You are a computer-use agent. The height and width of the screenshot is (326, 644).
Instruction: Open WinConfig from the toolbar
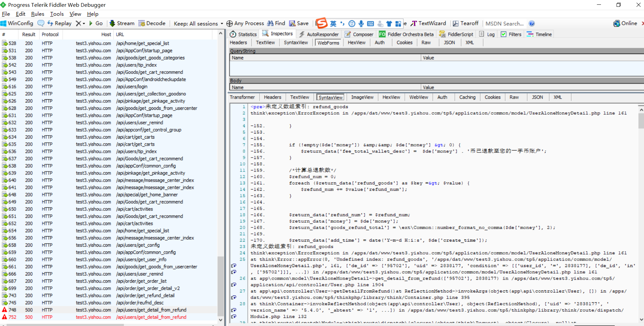click(17, 23)
